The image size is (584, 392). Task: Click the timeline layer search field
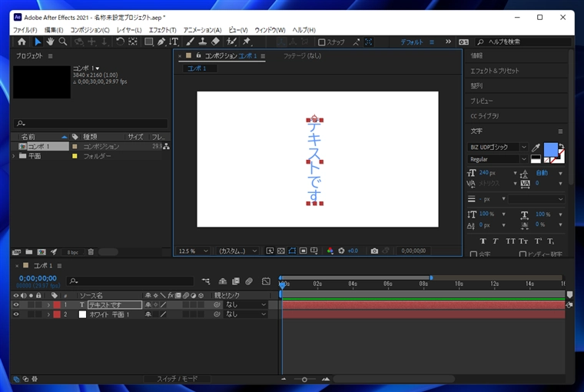(131, 281)
